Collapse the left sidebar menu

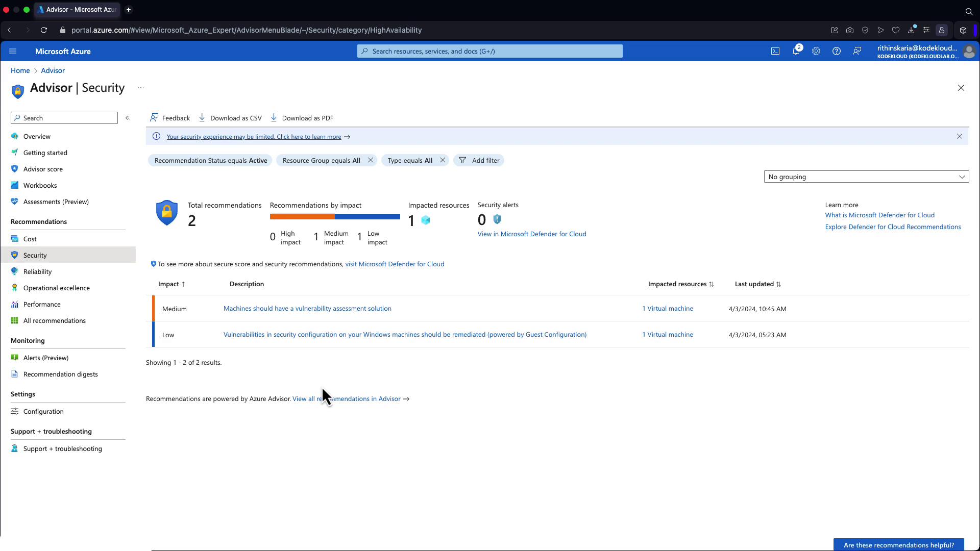tap(128, 118)
